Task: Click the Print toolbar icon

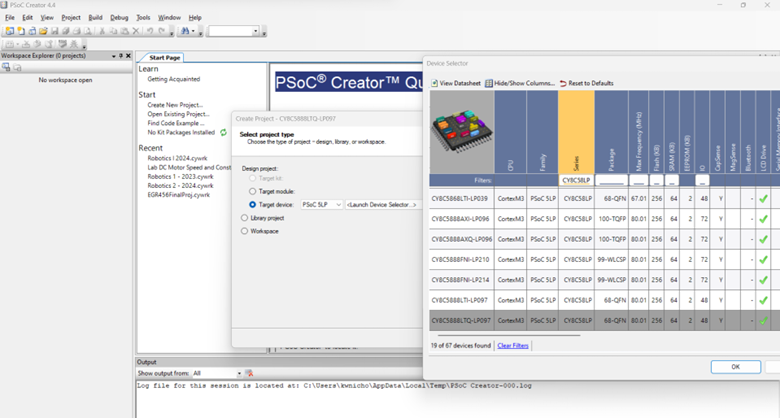Action: point(77,31)
